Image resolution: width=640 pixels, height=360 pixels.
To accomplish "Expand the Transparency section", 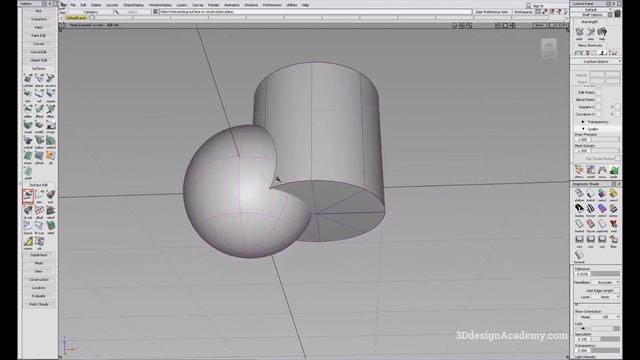I will 583,122.
